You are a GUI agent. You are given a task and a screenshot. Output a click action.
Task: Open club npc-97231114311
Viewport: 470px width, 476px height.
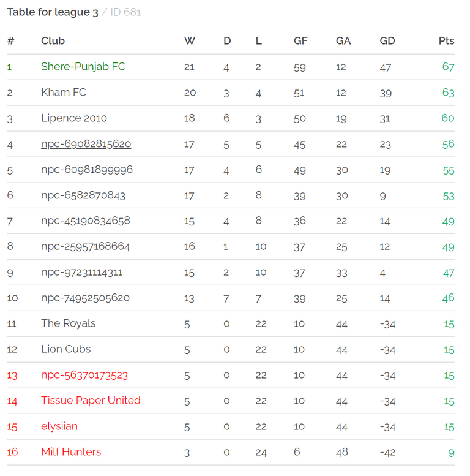(x=81, y=272)
